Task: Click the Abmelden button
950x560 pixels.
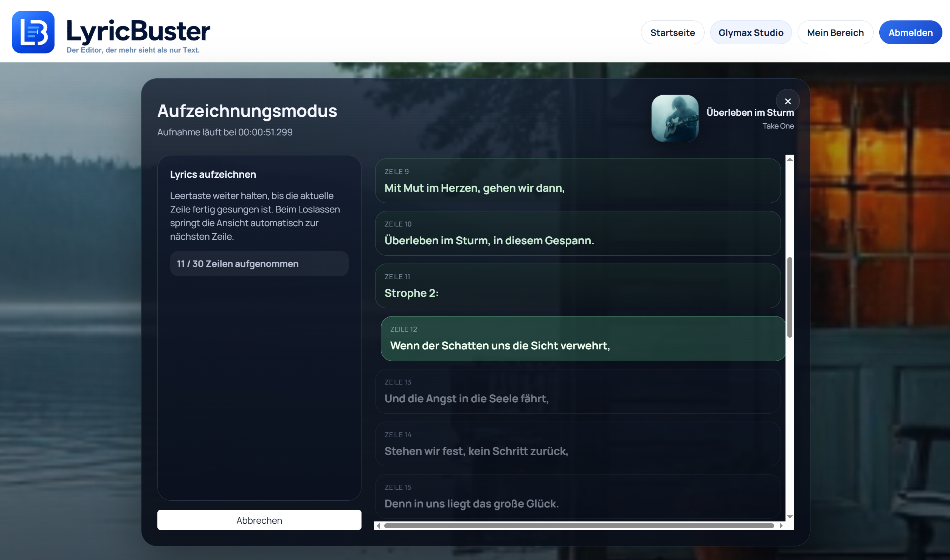Action: (x=910, y=33)
